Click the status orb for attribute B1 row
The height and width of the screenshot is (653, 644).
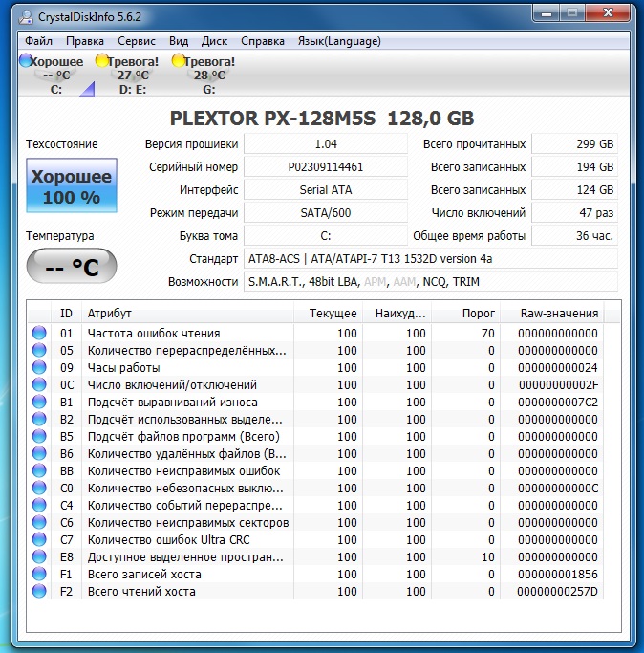pos(39,403)
